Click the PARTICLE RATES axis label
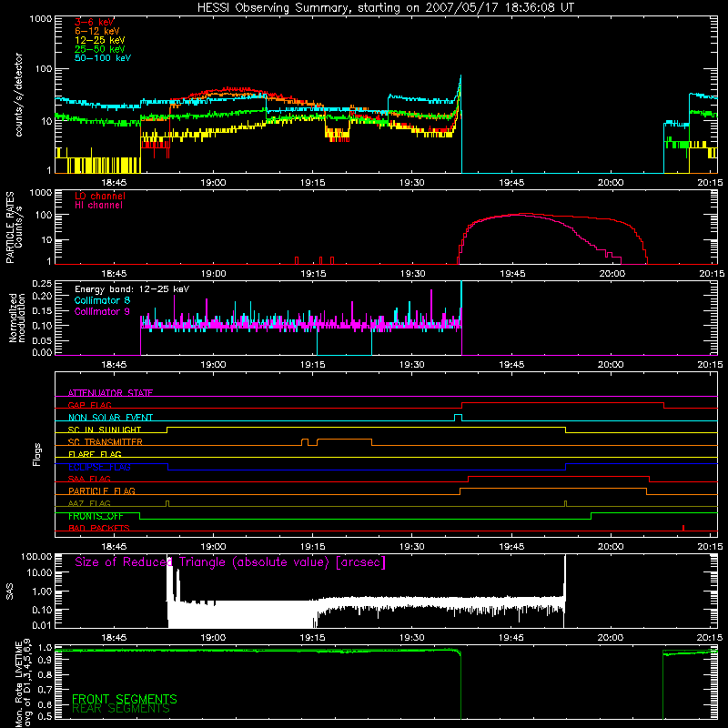728x728 pixels. tap(10, 227)
